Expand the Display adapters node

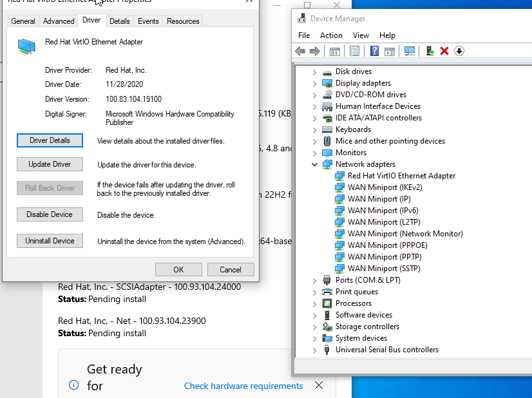coord(314,84)
